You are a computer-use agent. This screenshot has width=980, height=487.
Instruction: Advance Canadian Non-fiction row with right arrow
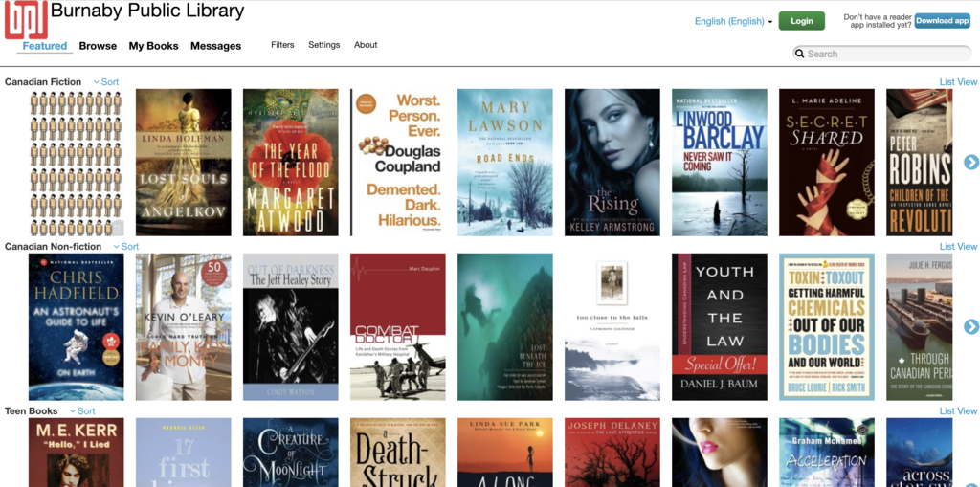click(x=971, y=327)
